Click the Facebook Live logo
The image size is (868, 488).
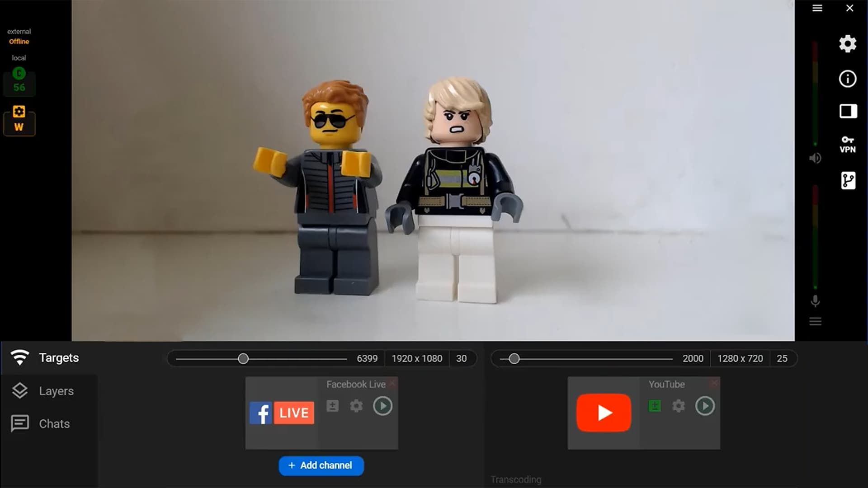pos(282,413)
